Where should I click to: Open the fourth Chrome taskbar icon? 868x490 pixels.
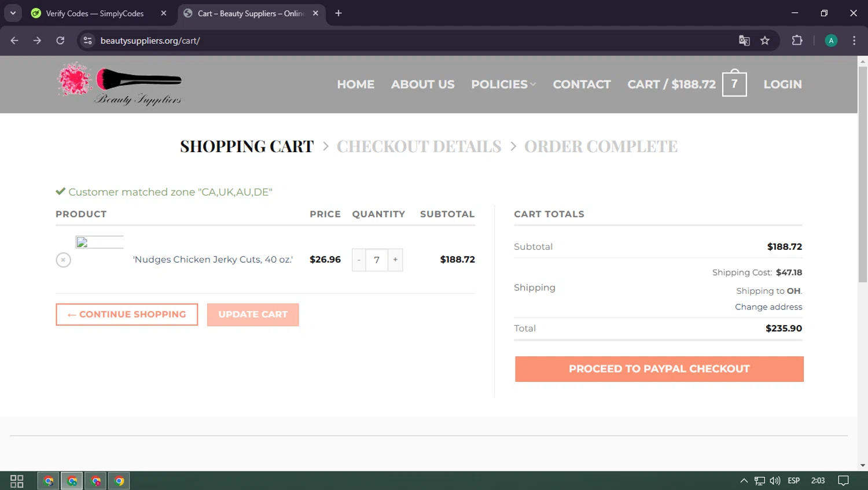[x=119, y=481]
